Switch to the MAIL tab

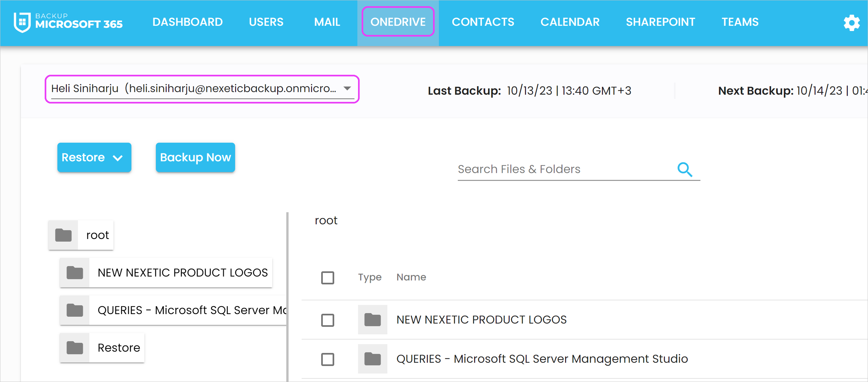[327, 22]
